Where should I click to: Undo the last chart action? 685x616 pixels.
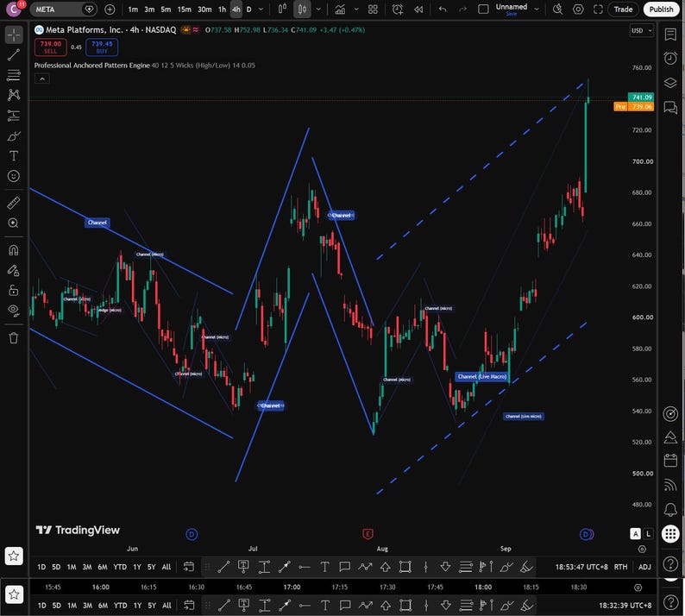pyautogui.click(x=443, y=9)
